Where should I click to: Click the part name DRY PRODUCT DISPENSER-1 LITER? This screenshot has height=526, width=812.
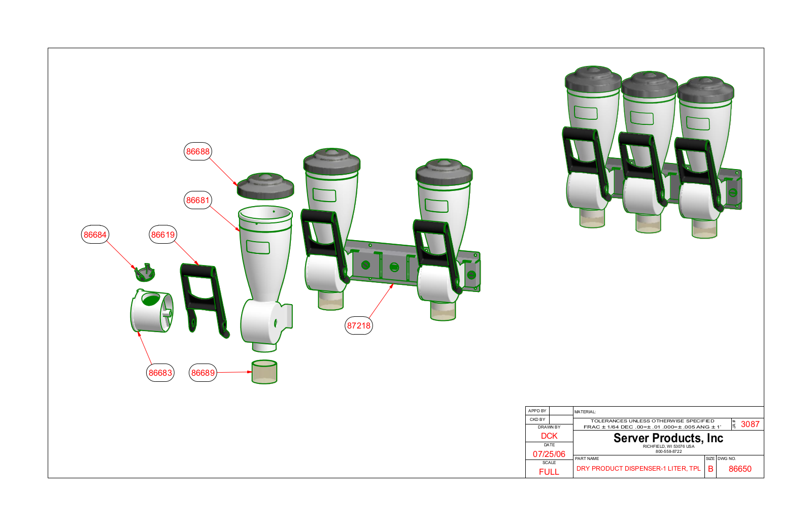(638, 469)
